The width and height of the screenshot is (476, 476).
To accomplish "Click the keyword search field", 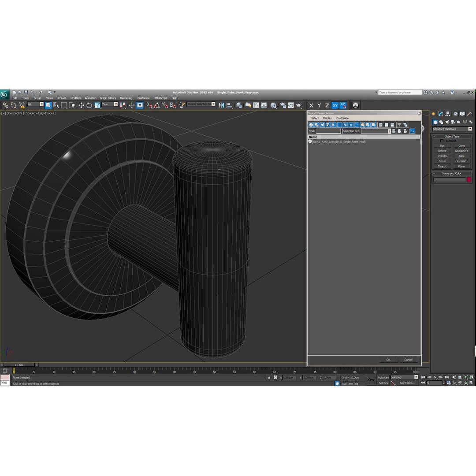I will 400,92.
